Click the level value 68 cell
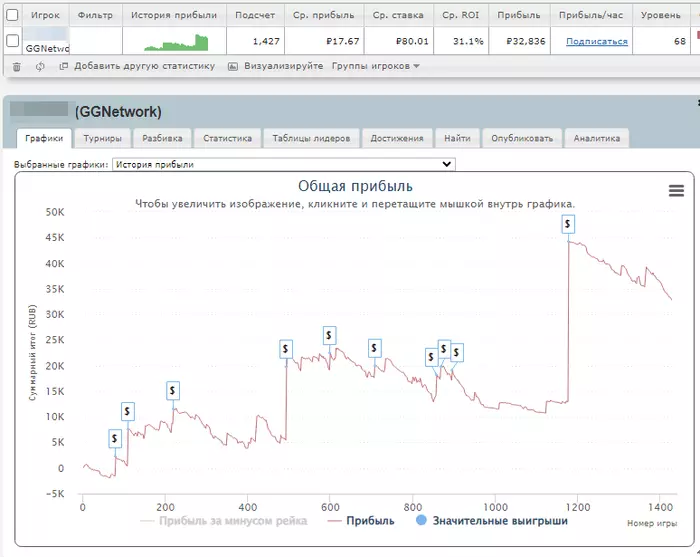Image resolution: width=700 pixels, height=557 pixels. click(661, 41)
